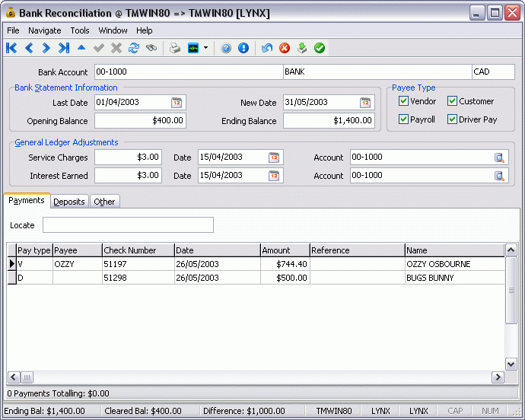Image resolution: width=525 pixels, height=420 pixels.
Task: Jump to last record in toolbar
Action: pyautogui.click(x=64, y=48)
